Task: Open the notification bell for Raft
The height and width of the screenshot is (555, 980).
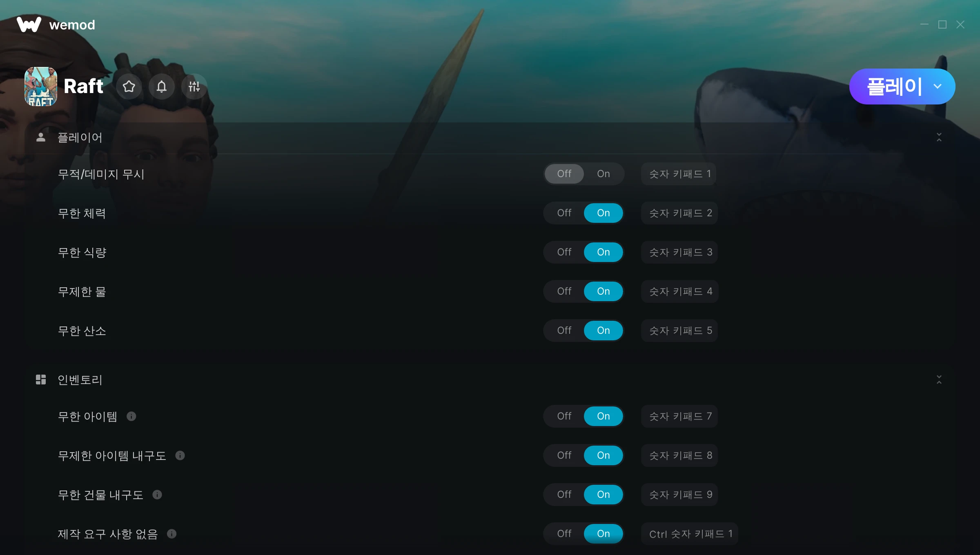Action: [x=162, y=87]
